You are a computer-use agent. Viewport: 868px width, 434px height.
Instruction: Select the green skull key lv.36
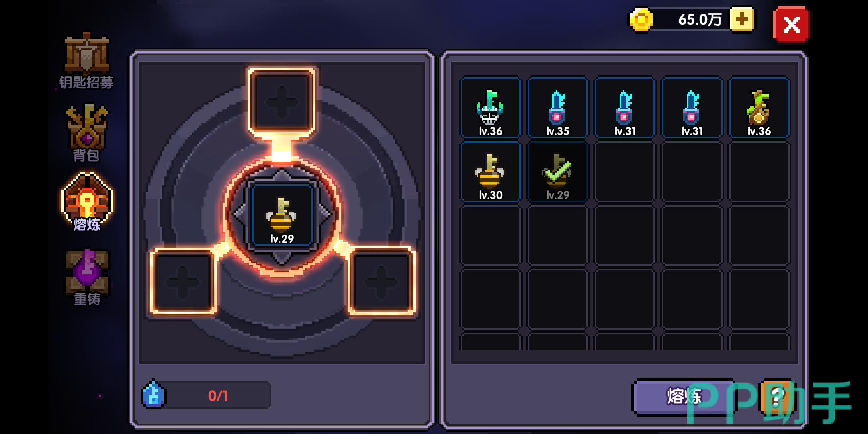(490, 108)
